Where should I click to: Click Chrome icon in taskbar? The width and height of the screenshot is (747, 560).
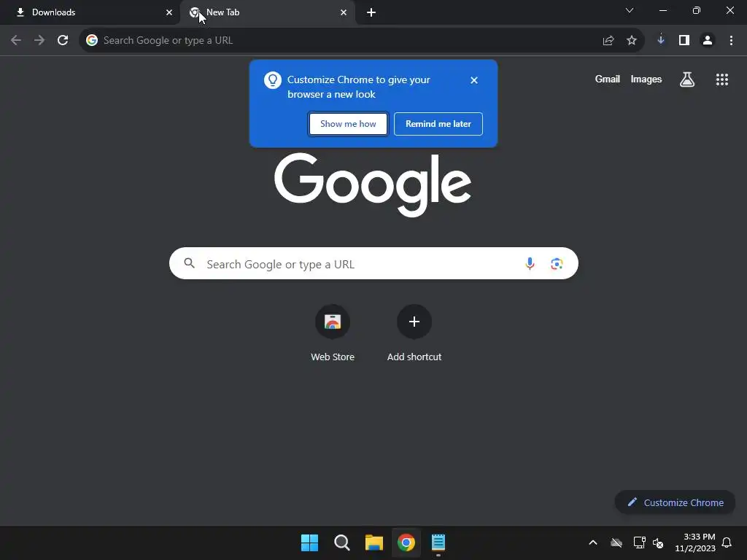406,542
